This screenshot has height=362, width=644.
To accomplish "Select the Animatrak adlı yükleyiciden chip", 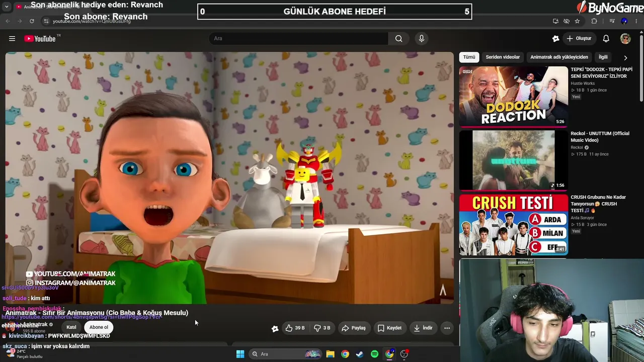I will click(x=559, y=57).
